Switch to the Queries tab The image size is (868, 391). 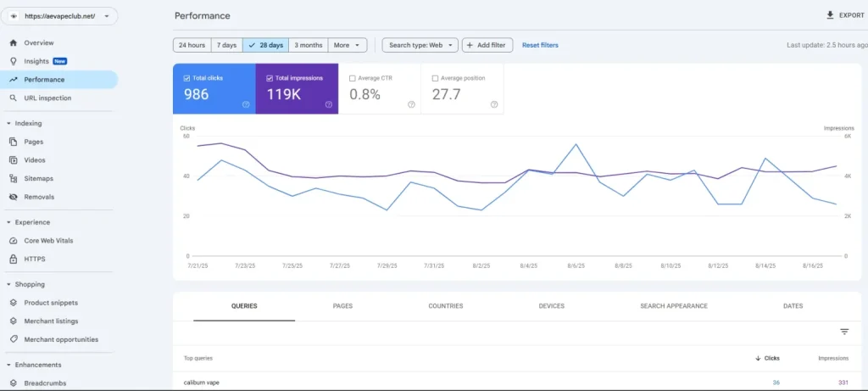tap(244, 305)
